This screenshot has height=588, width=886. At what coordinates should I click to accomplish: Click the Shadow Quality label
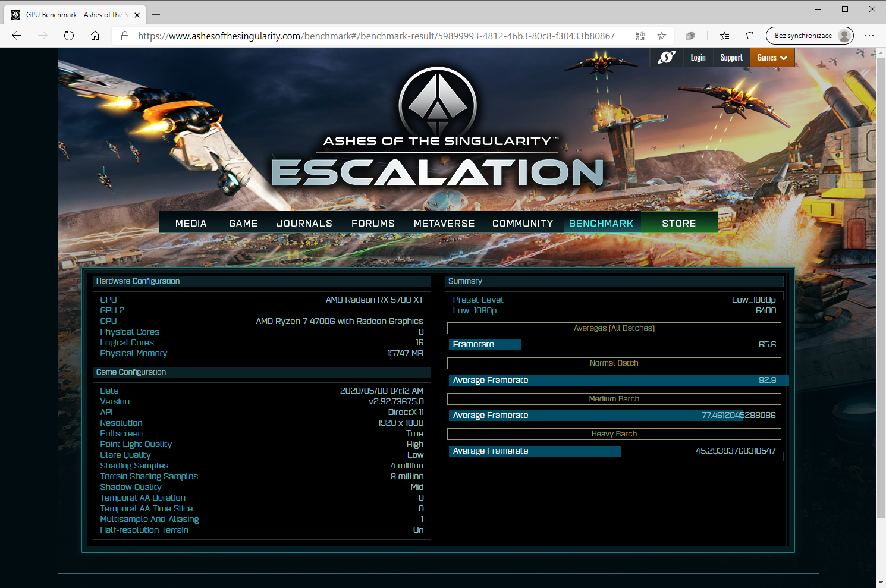point(131,487)
